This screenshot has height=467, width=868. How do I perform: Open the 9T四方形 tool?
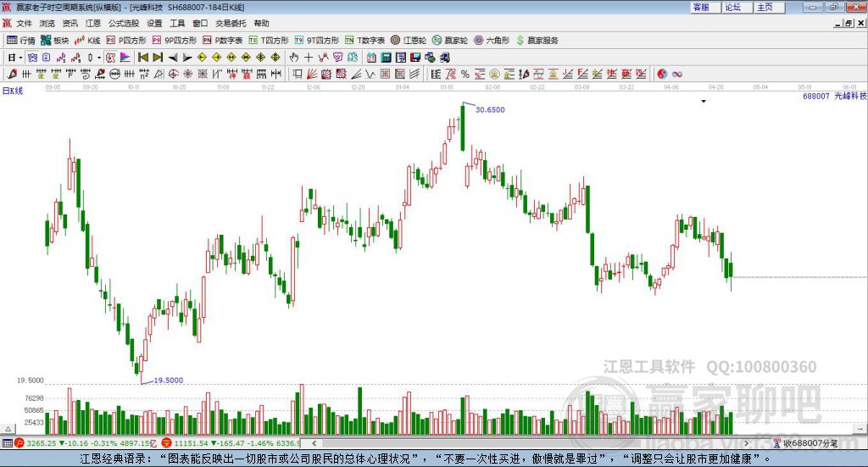tap(317, 41)
